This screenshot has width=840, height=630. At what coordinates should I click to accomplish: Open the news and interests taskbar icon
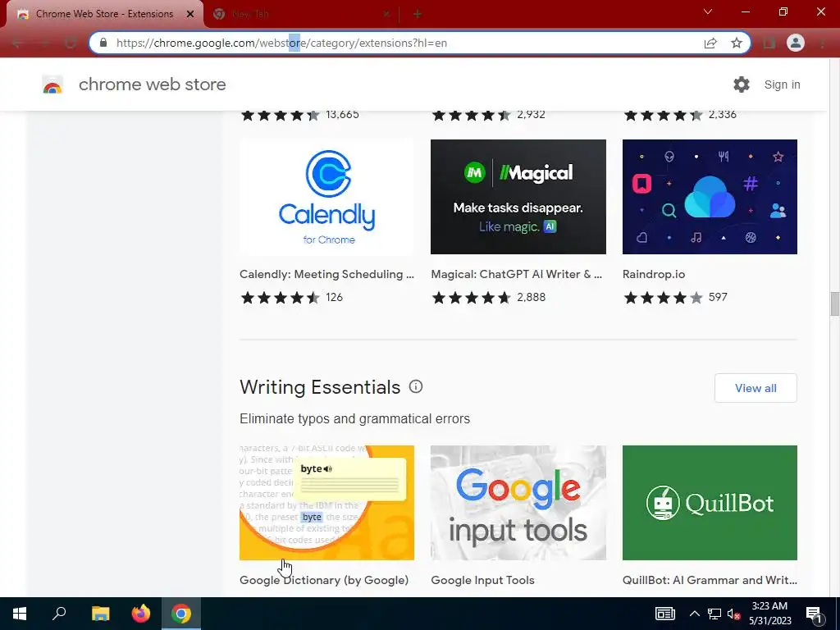[664, 614]
